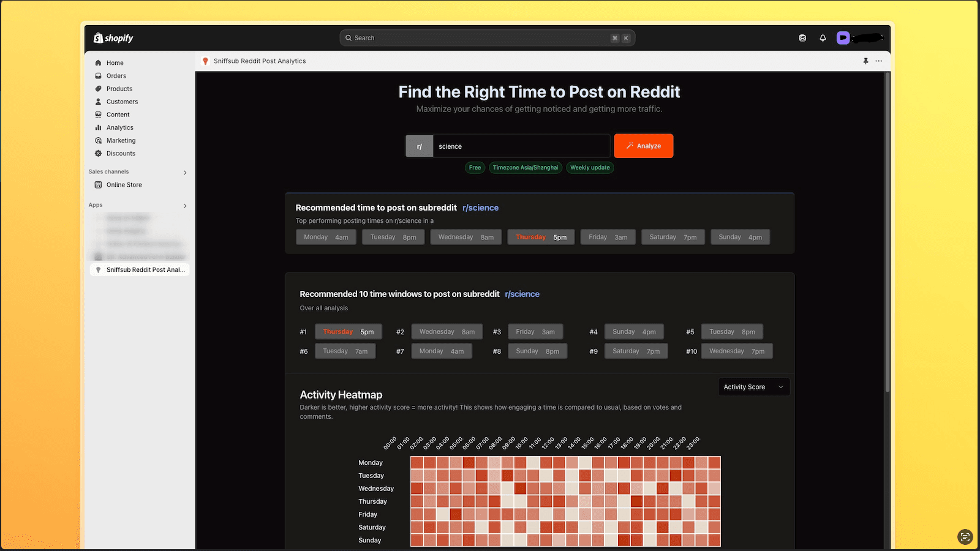Click the floating chat icon bottom right
The width and height of the screenshot is (980, 551).
tap(965, 537)
